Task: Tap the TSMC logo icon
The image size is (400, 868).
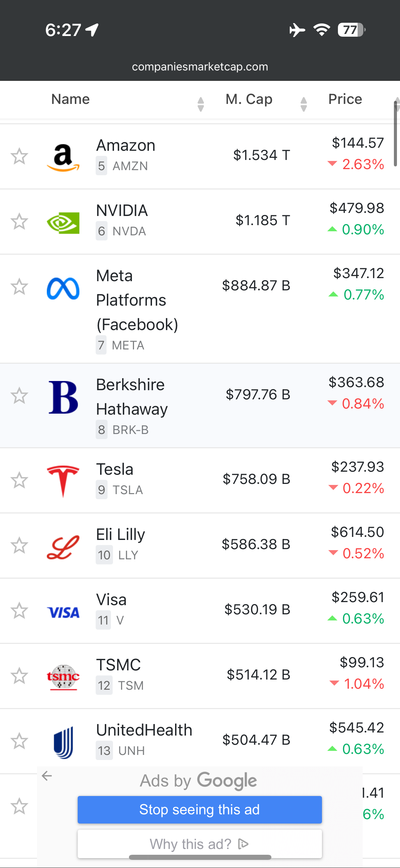Action: click(x=63, y=677)
